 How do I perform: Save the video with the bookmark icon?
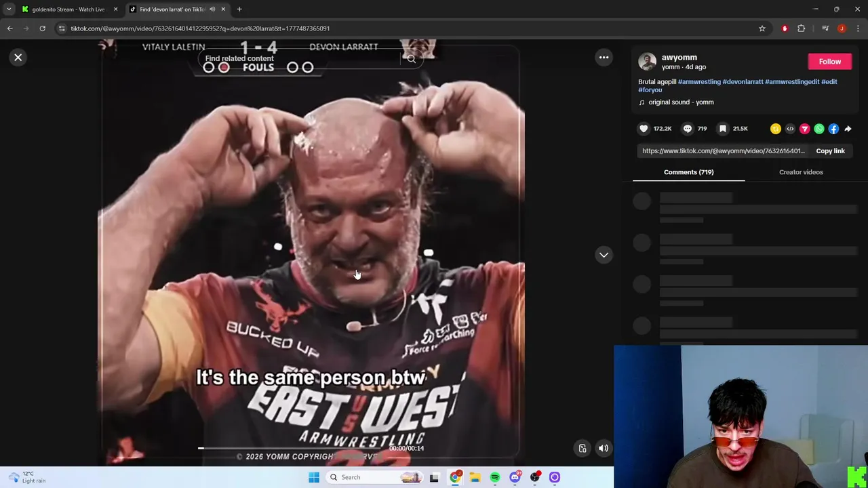click(x=723, y=129)
